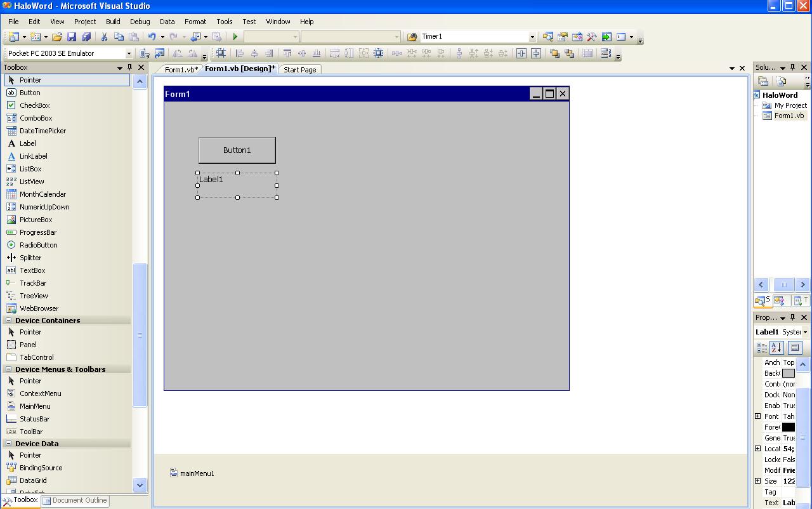Select mainMenu1 in the component tray
This screenshot has height=509, width=812.
(x=192, y=473)
